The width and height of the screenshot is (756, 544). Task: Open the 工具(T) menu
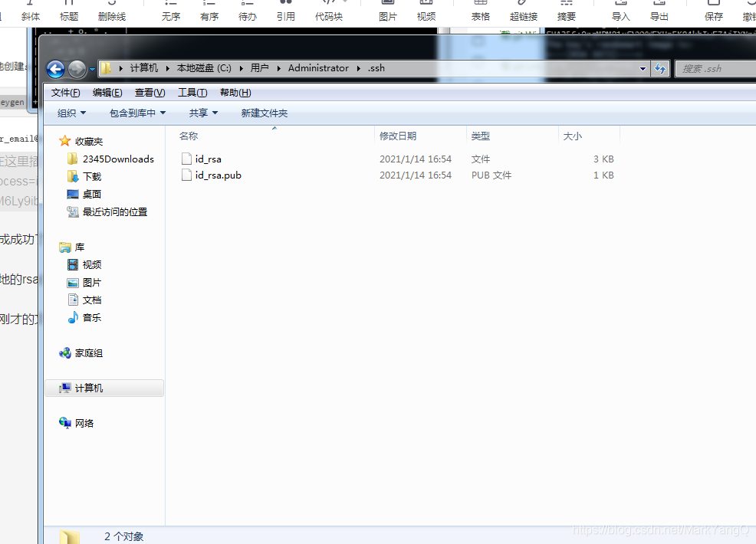192,93
